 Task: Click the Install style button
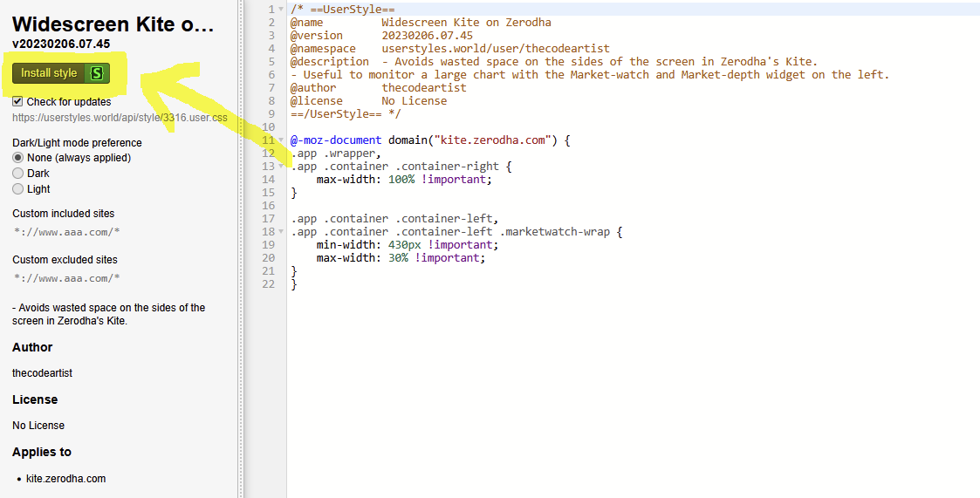50,73
